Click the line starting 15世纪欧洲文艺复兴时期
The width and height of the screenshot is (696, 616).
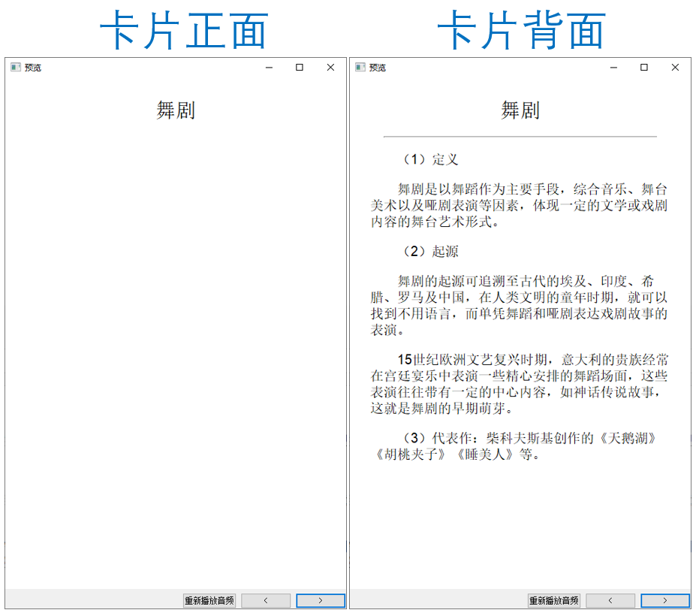point(532,360)
